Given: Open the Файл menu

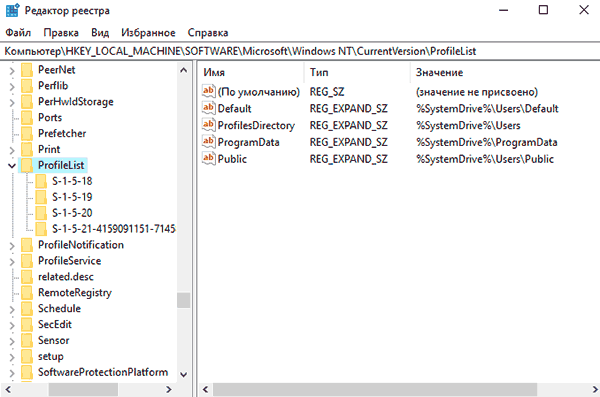Looking at the screenshot, I should point(18,33).
